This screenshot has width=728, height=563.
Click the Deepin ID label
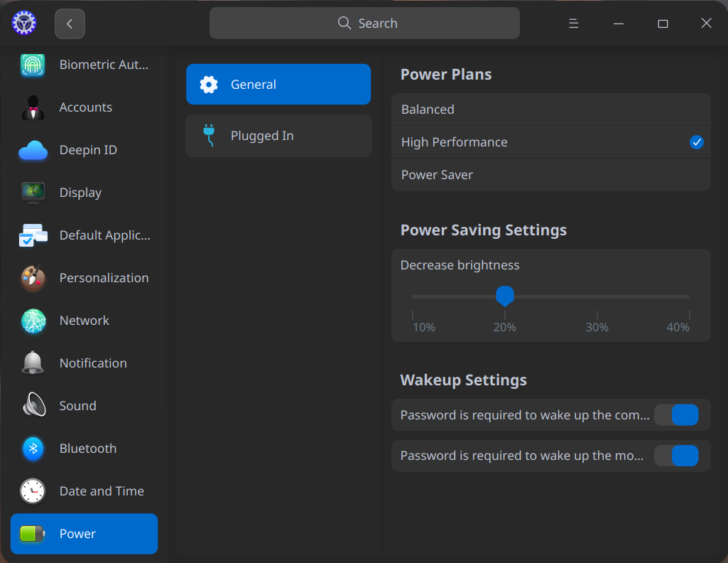[x=88, y=150]
